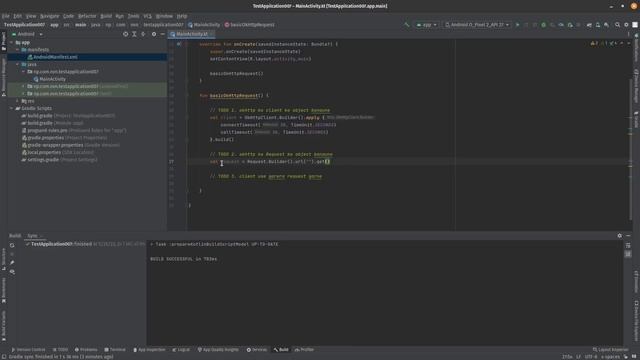
Task: Click Expand All icon in Project panel
Action: [x=134, y=34]
